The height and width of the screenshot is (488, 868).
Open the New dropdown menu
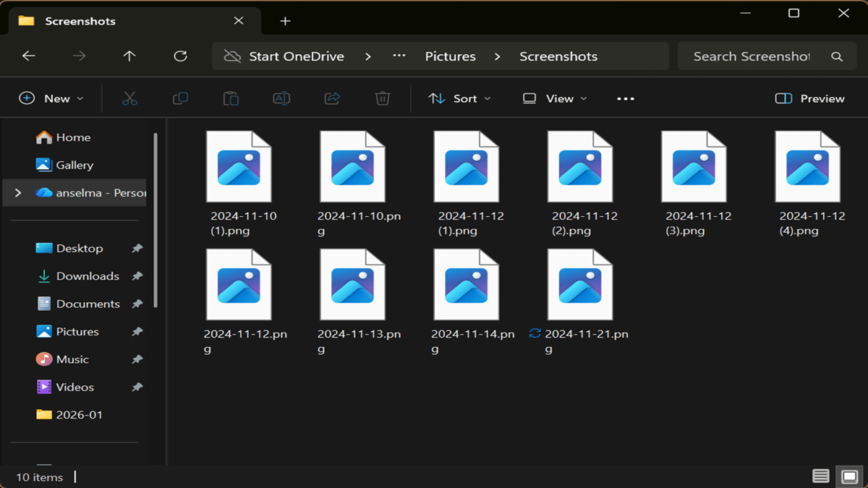point(51,98)
